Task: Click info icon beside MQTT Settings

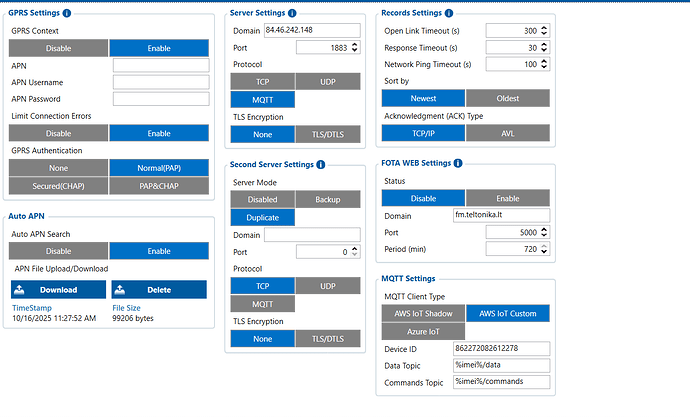Action: click(x=441, y=279)
